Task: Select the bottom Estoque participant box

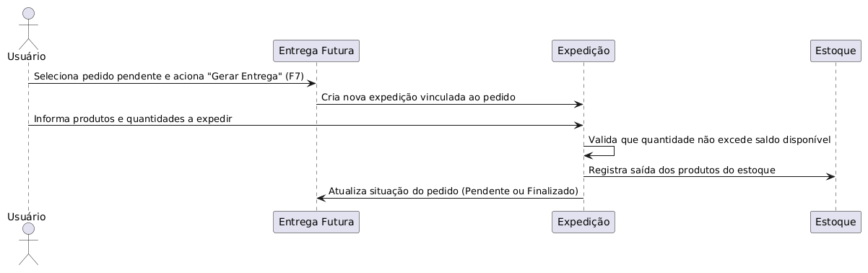Action: click(x=836, y=222)
